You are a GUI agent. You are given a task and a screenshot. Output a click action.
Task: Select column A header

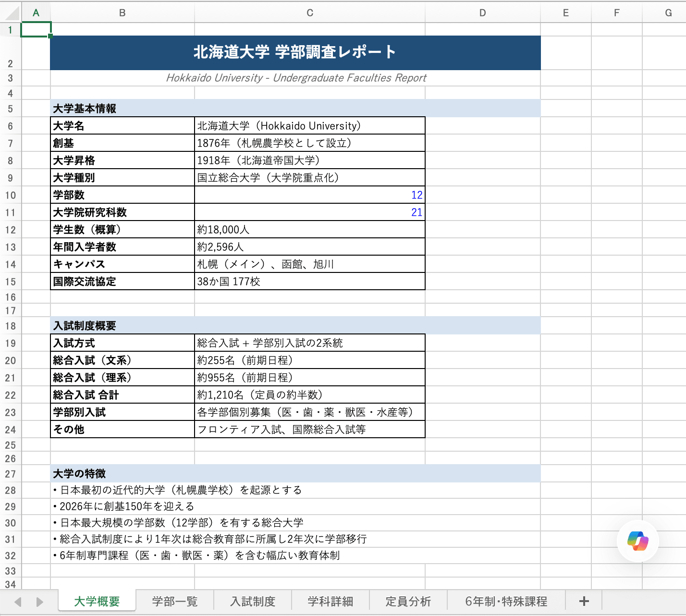click(x=36, y=13)
